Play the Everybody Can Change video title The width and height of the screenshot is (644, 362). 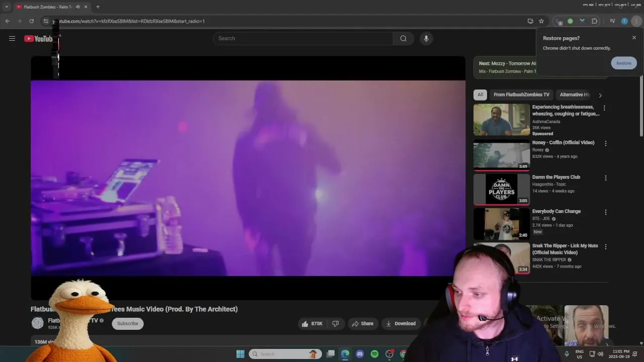pos(556,212)
